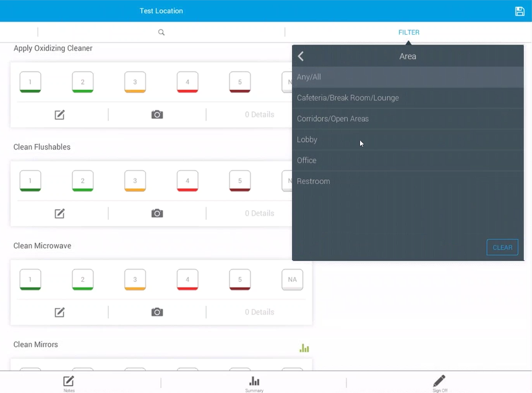Click the Test Location title

point(161,11)
